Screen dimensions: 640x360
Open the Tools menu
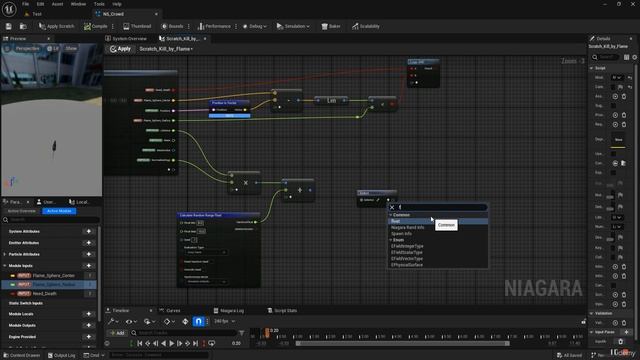[x=99, y=4]
